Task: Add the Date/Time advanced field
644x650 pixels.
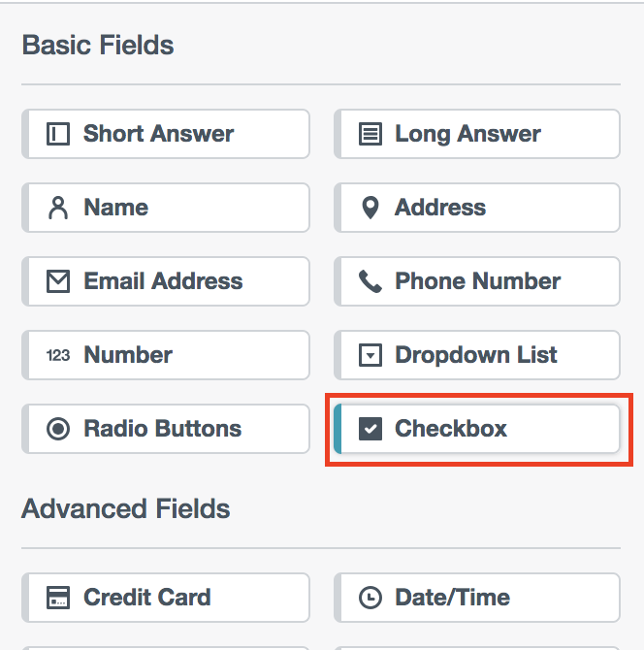Action: pyautogui.click(x=477, y=598)
